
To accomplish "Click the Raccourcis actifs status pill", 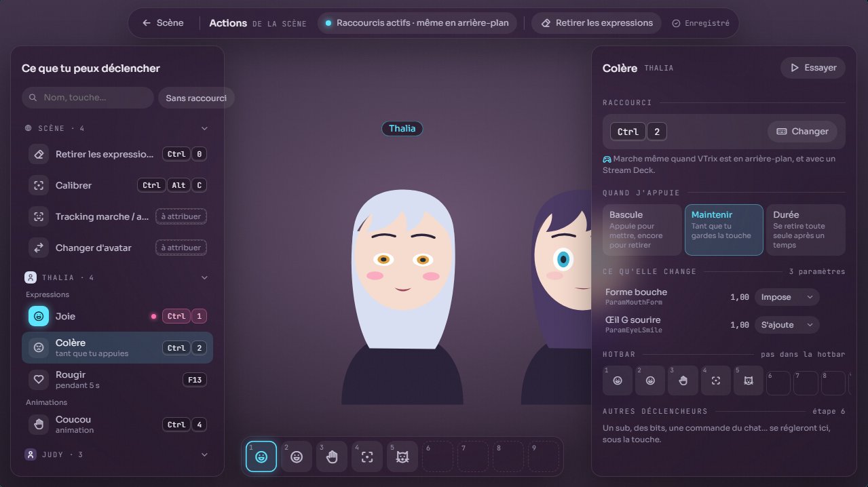I will [x=417, y=23].
